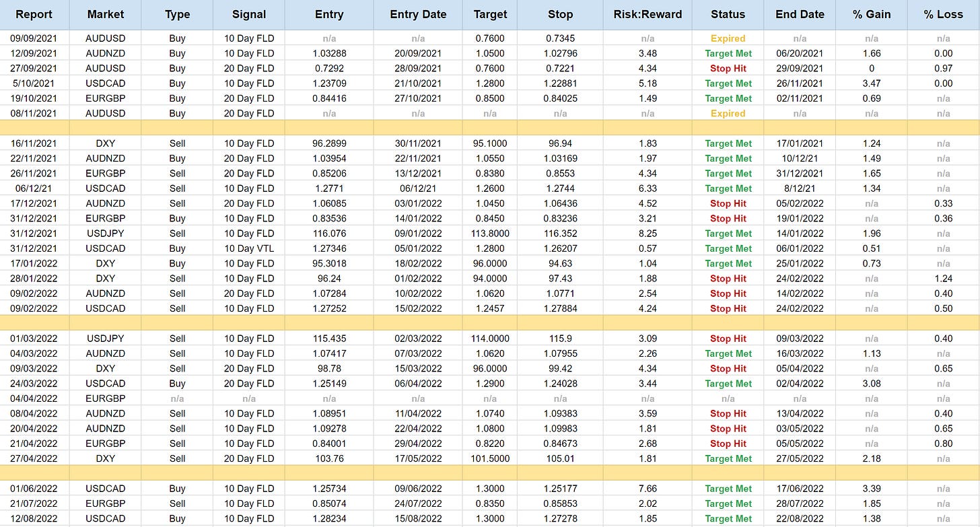Click the Signal column header
980x527 pixels.
[x=249, y=14]
